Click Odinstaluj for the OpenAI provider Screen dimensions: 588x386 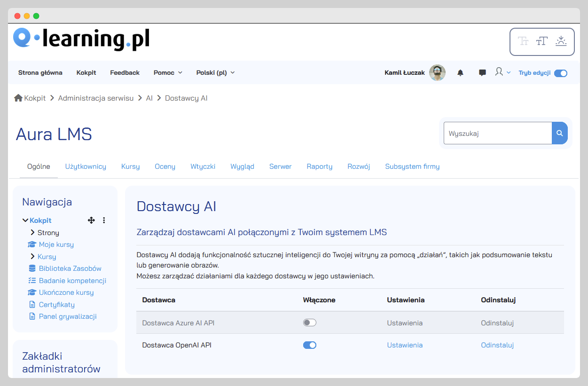(x=497, y=345)
